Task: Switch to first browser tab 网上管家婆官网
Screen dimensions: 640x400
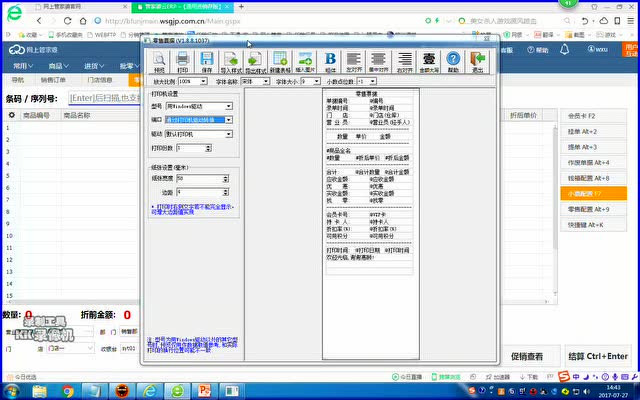Action: click(80, 7)
